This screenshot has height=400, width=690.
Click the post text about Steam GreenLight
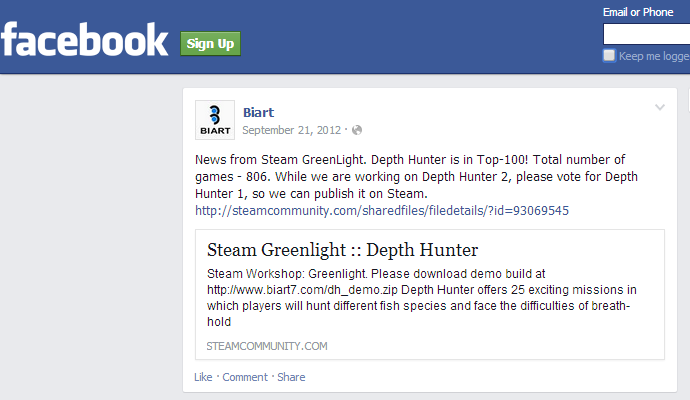(416, 176)
